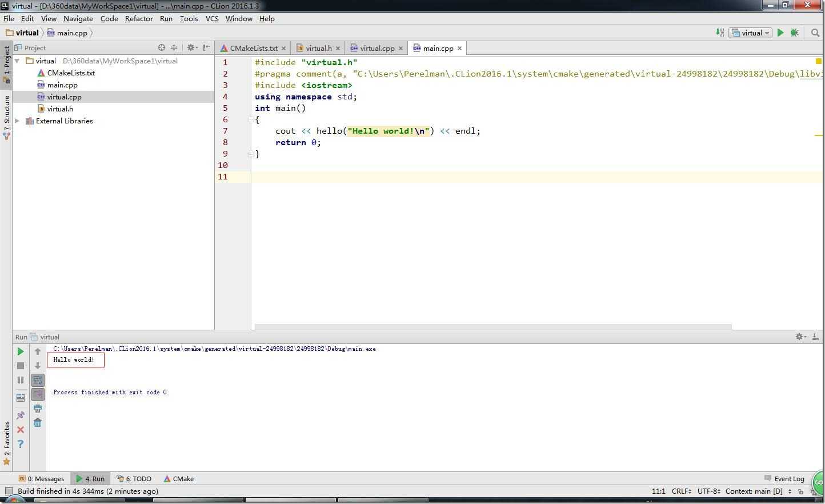Toggle Scroll to the end in console
Viewport: 825px width, 504px height.
pos(38,394)
